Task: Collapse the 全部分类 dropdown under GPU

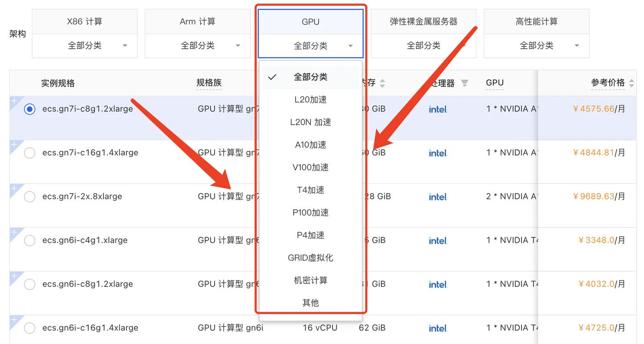Action: pyautogui.click(x=310, y=46)
